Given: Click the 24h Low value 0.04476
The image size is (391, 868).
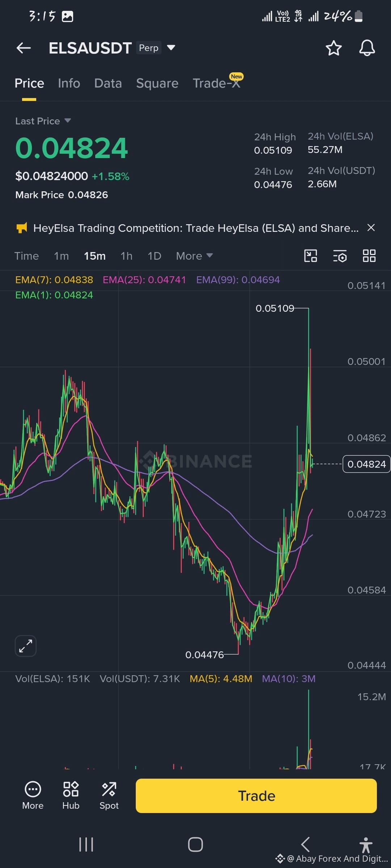Looking at the screenshot, I should coord(273,185).
